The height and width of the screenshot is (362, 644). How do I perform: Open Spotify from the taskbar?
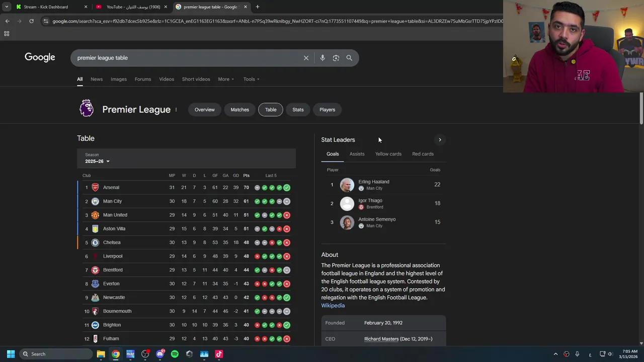point(175,354)
